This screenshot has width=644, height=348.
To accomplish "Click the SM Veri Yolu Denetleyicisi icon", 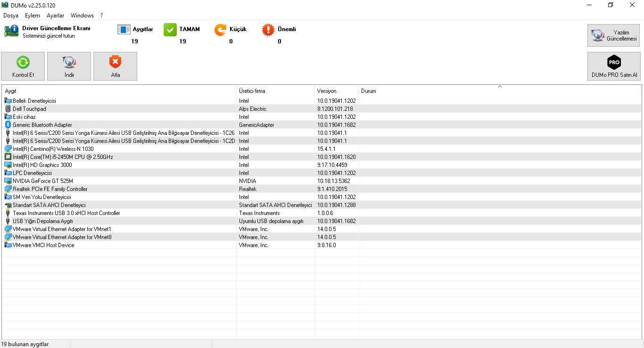I will coord(8,197).
